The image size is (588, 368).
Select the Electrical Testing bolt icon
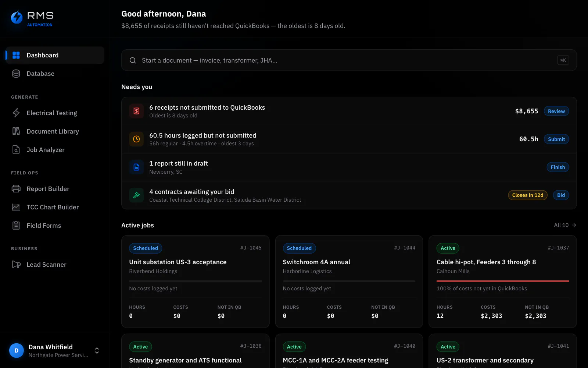[x=16, y=113]
